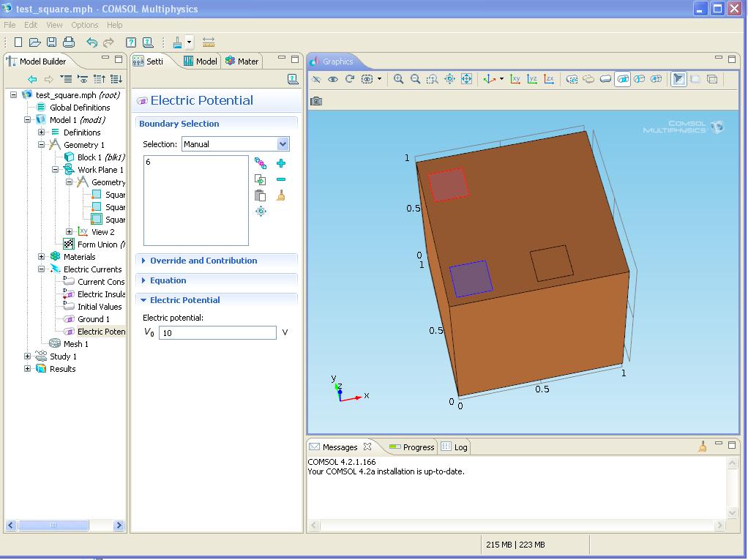
Task: Switch to the Progress tab
Action: point(411,447)
